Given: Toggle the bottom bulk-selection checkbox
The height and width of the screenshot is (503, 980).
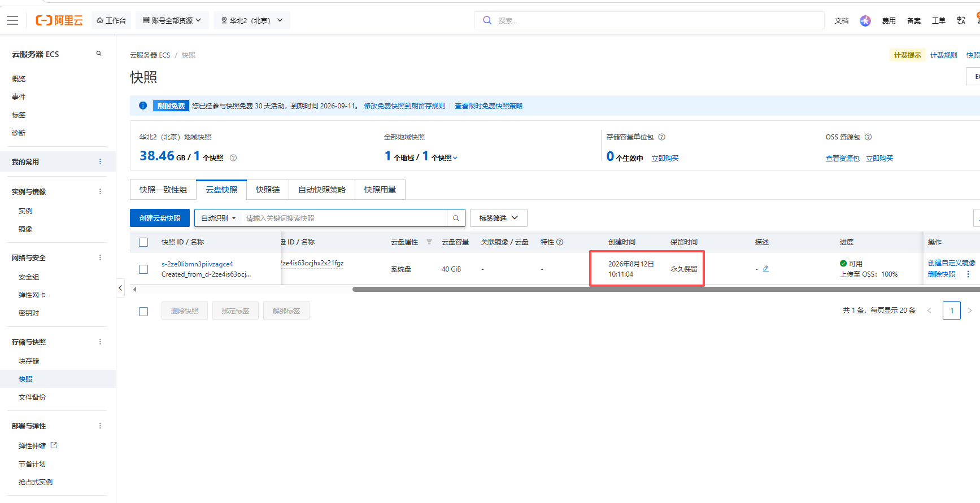Looking at the screenshot, I should click(143, 311).
